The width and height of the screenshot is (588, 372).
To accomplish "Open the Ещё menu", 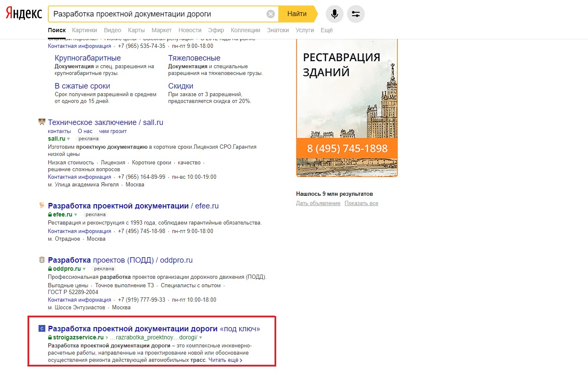I will click(x=327, y=30).
